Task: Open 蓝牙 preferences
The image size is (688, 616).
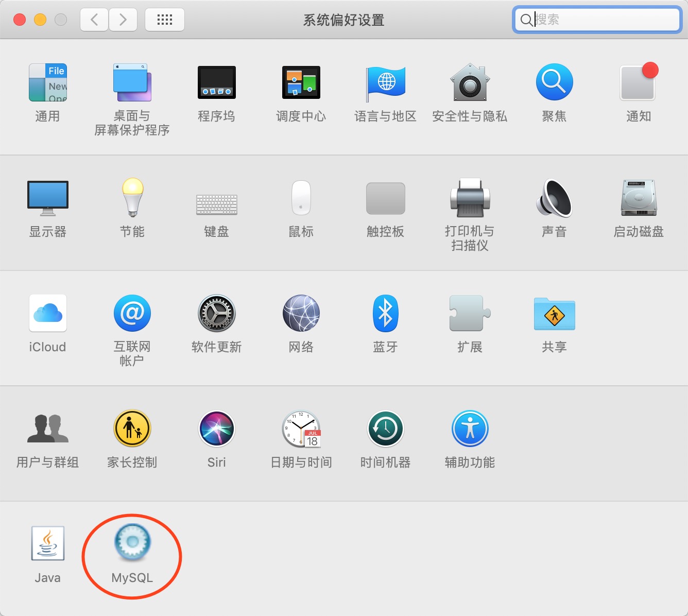Action: pyautogui.click(x=385, y=313)
